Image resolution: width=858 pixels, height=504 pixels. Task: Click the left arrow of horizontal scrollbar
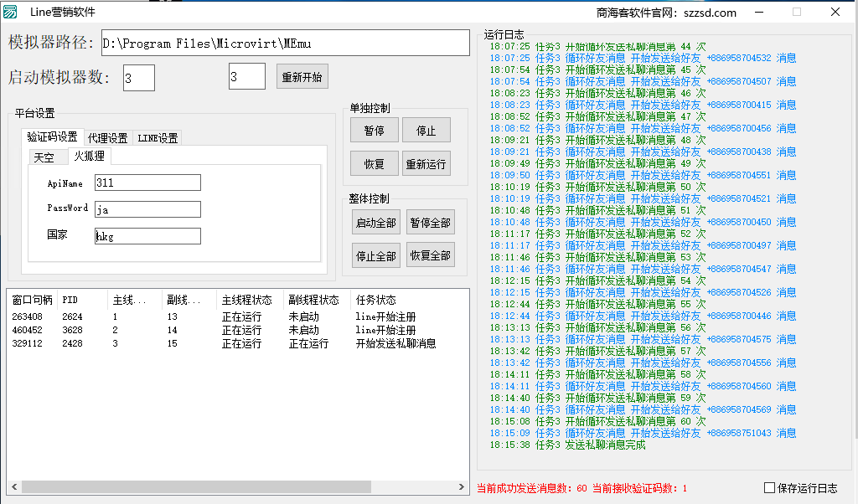[14, 486]
